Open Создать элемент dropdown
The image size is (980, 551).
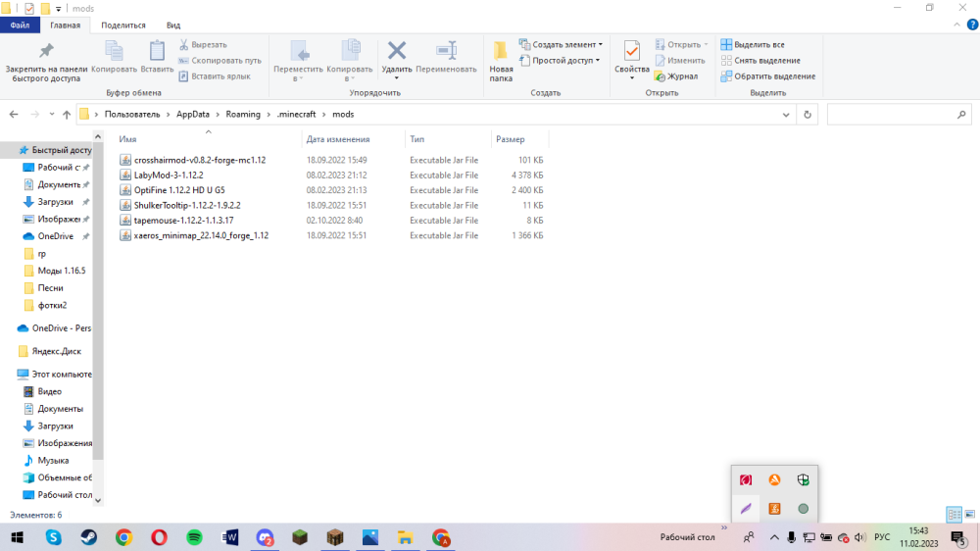561,45
